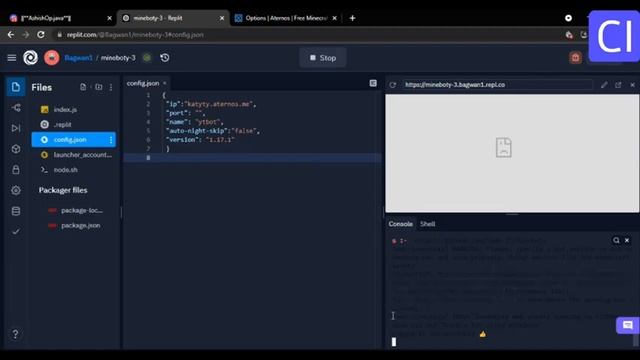Click the webview edit pencil icon
Viewport: 640px width, 360px height.
tap(604, 85)
